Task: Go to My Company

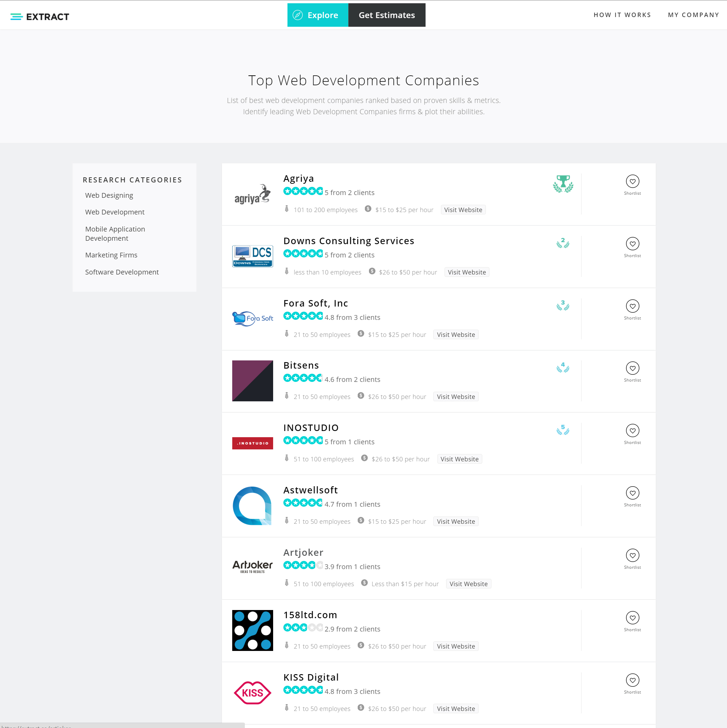Action: click(x=694, y=15)
